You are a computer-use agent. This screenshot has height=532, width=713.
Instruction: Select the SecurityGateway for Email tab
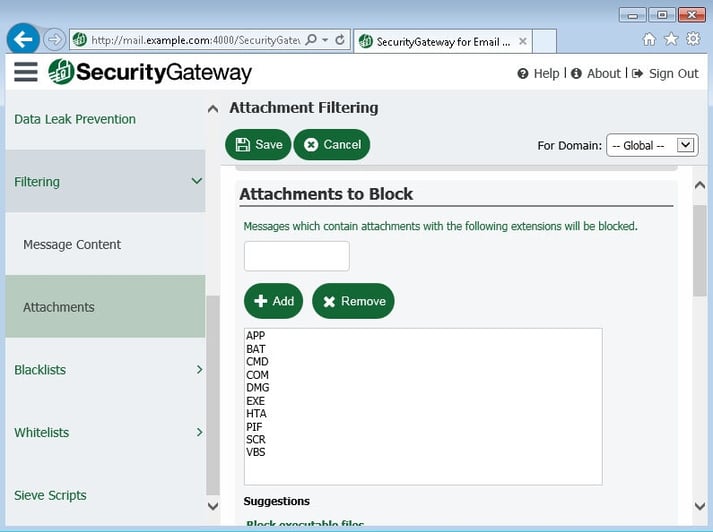pyautogui.click(x=442, y=41)
